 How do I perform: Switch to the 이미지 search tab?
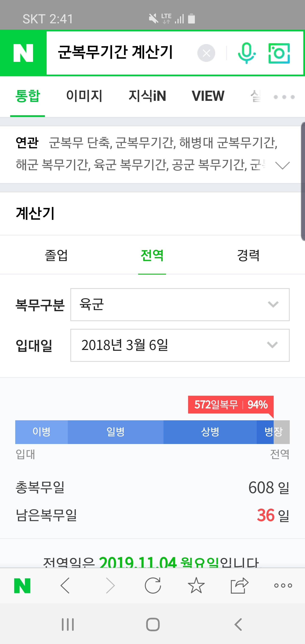tap(84, 96)
